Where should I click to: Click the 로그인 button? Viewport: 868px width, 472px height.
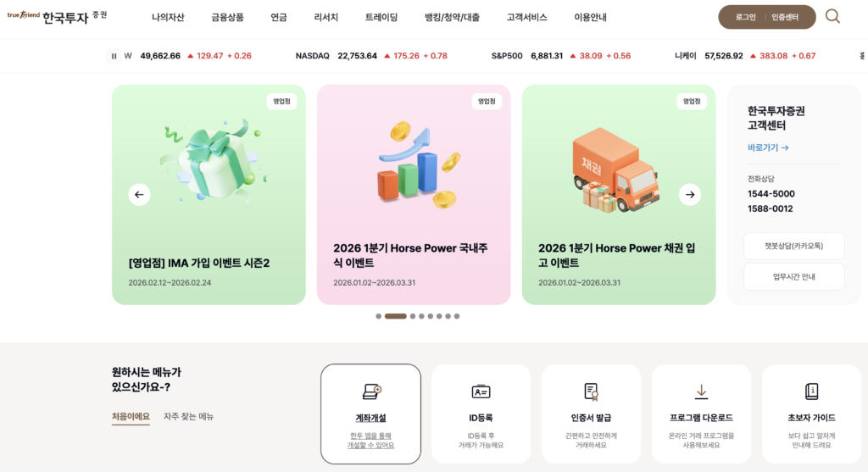coord(745,17)
